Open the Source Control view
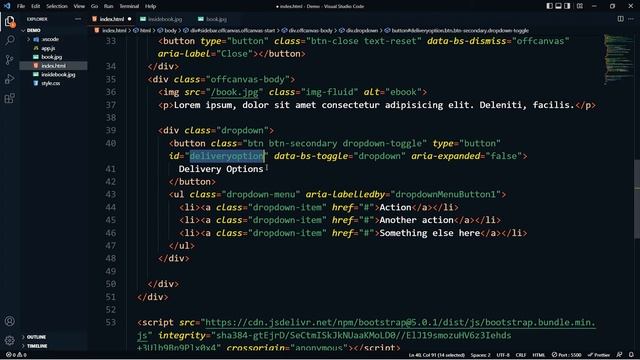The image size is (640, 360). click(10, 60)
